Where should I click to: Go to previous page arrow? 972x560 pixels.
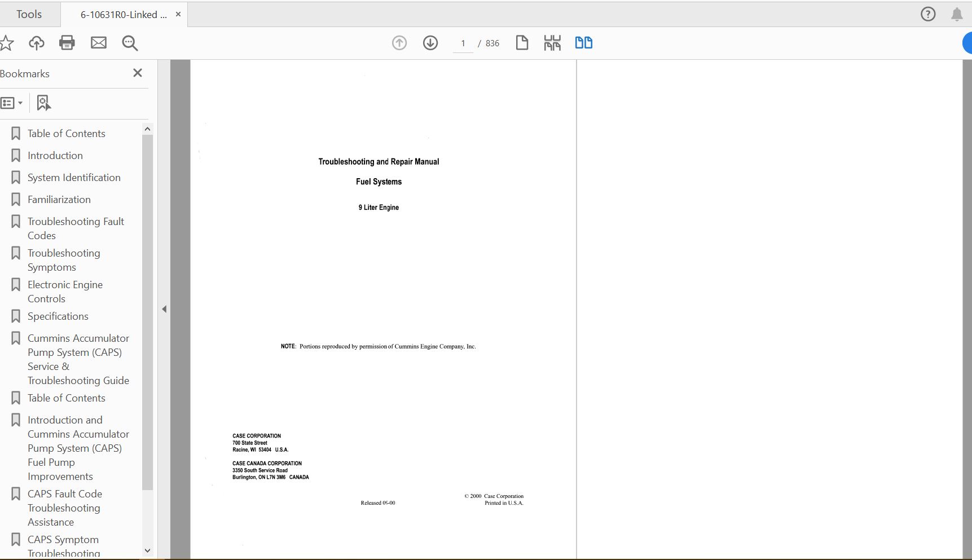(399, 43)
